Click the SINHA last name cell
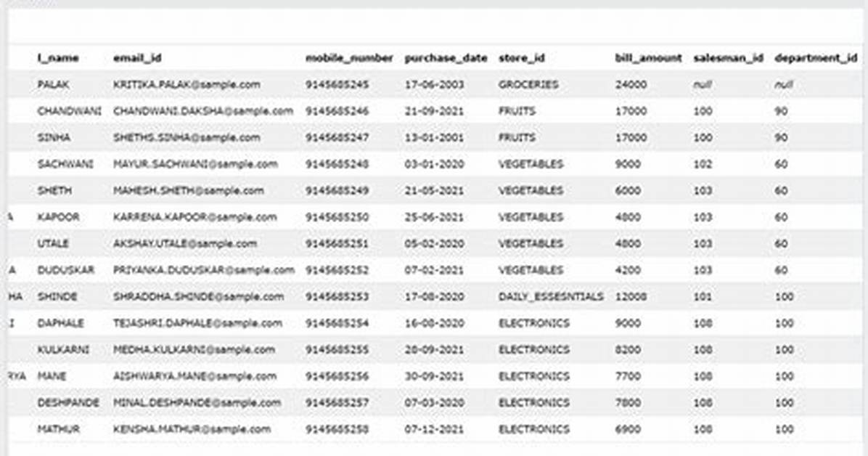The image size is (868, 456). (x=54, y=138)
